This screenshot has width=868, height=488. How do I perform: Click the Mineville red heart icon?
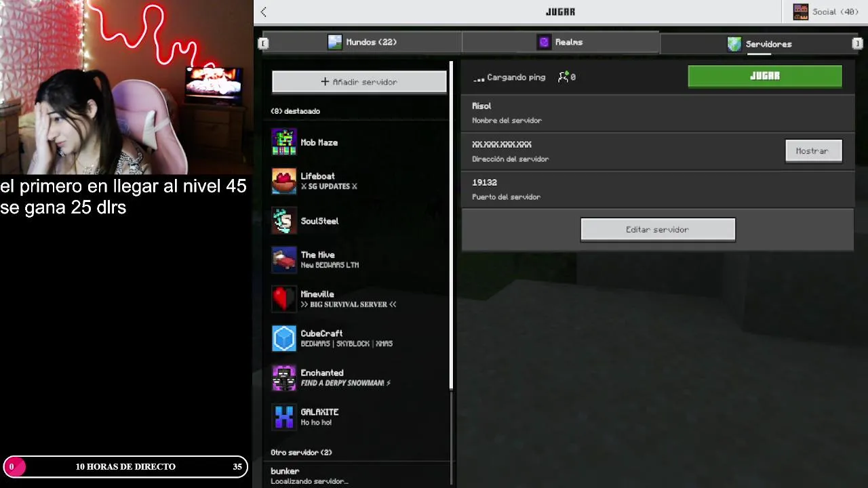[x=284, y=299]
